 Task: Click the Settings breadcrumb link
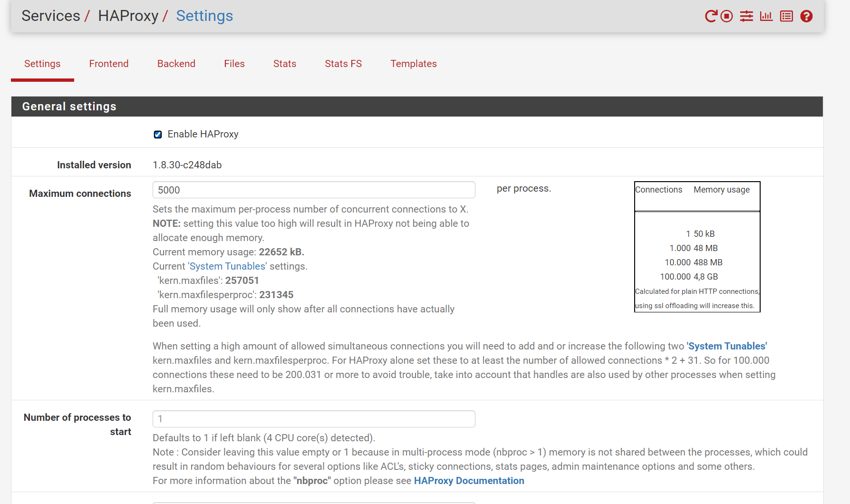click(204, 16)
